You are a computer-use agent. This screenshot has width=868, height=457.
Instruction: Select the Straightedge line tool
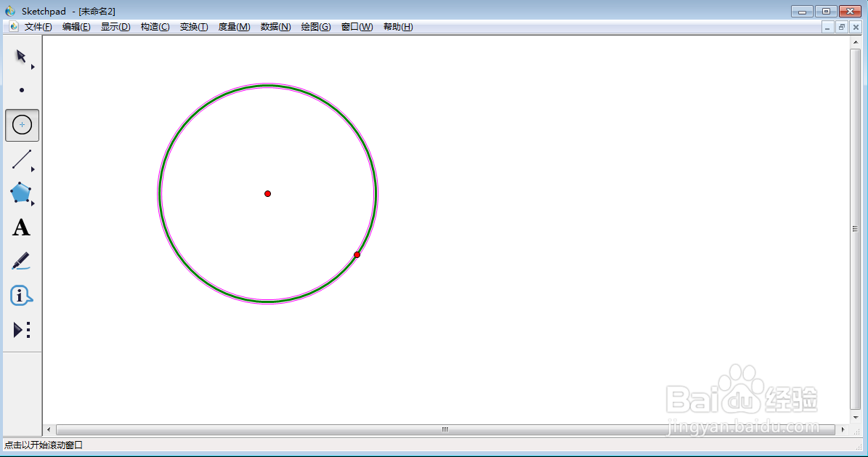click(x=22, y=159)
